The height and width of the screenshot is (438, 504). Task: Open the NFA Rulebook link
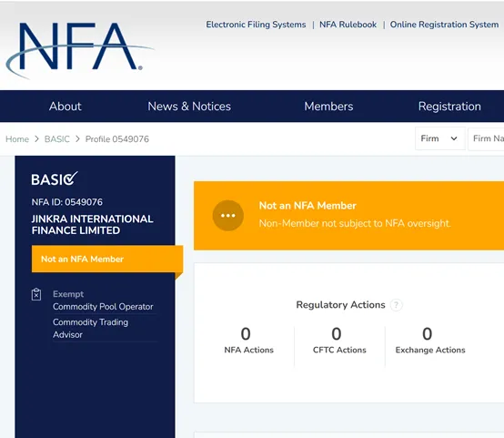[348, 25]
